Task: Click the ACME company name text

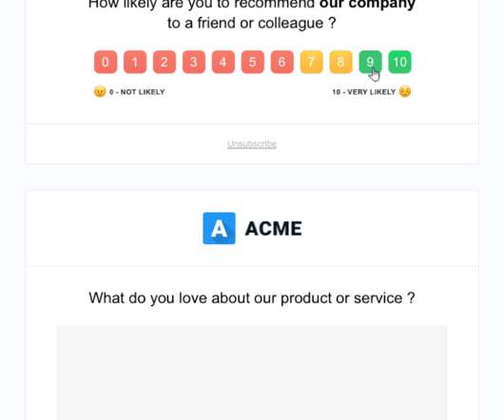Action: (x=274, y=229)
